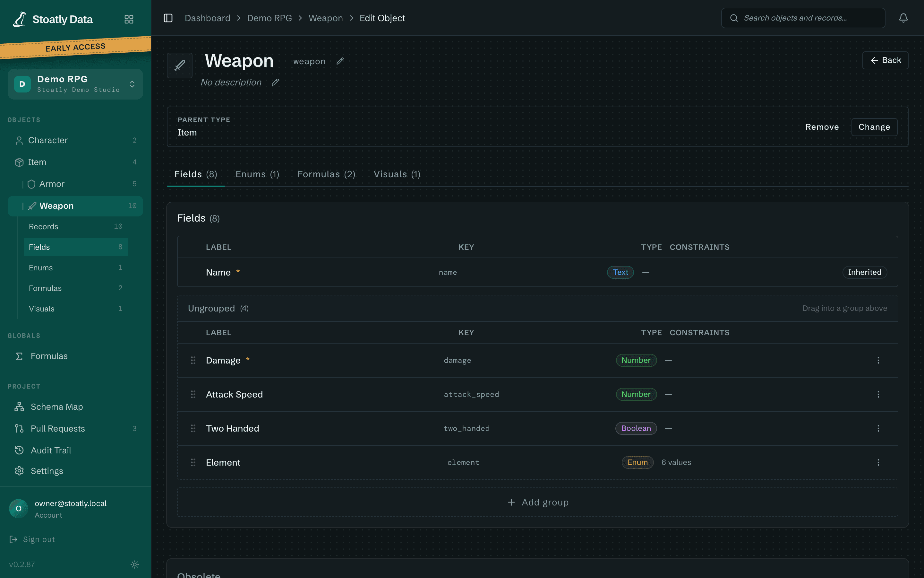
Task: Open Weapon Enums in the sidebar
Action: click(76, 267)
